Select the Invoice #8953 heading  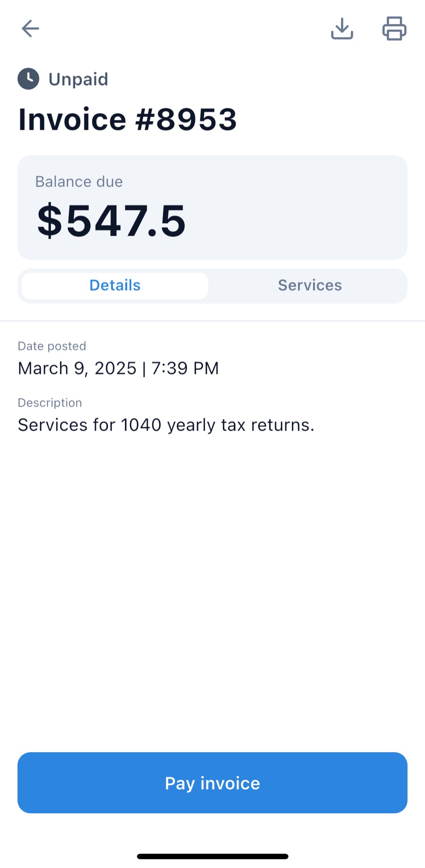pyautogui.click(x=127, y=119)
